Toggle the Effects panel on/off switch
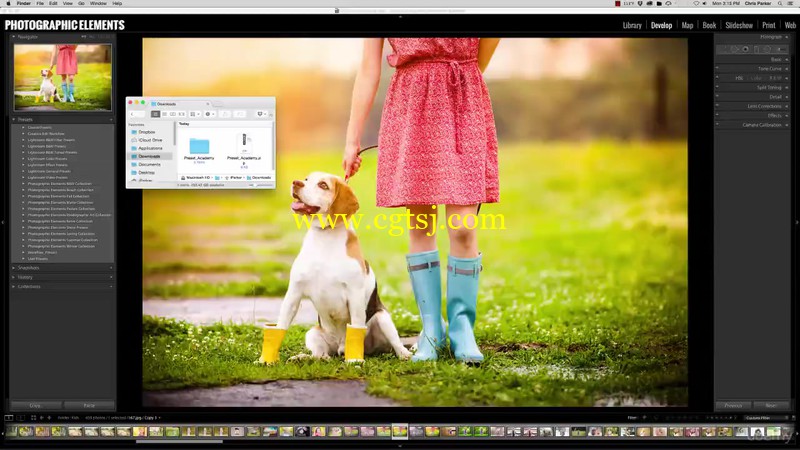The image size is (800, 450). click(x=717, y=115)
